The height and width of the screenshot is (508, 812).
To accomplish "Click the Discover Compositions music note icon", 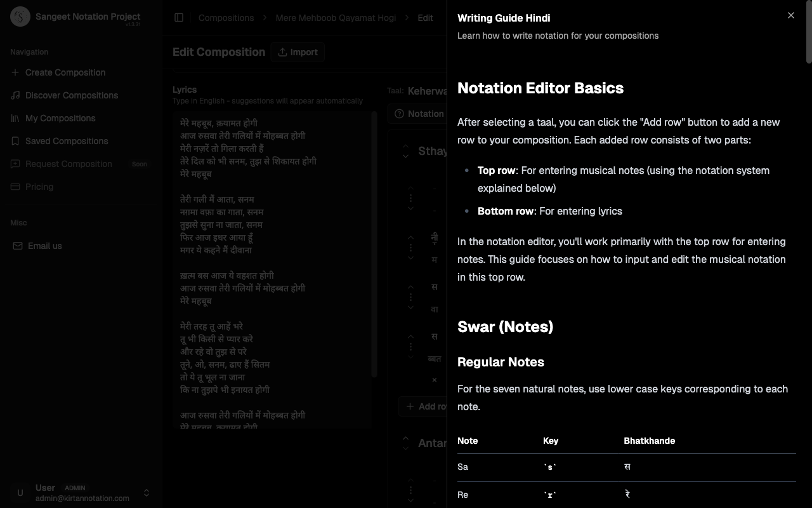I will click(x=15, y=95).
